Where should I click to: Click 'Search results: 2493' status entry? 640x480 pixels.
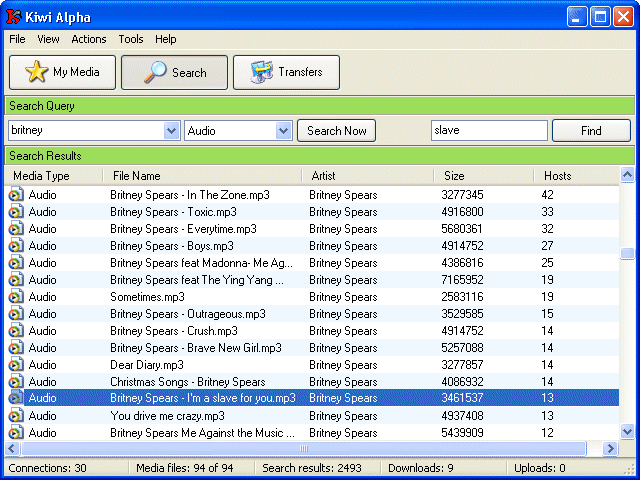(x=312, y=468)
